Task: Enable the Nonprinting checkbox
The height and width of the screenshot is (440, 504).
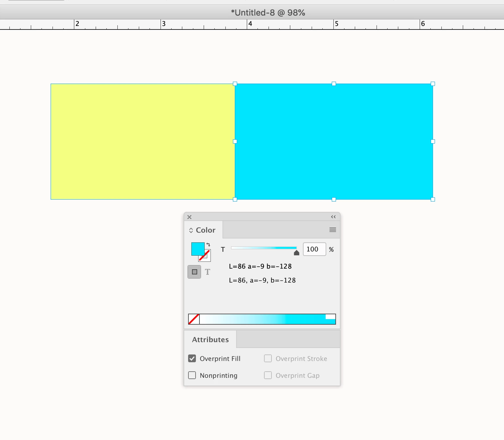Action: click(192, 375)
